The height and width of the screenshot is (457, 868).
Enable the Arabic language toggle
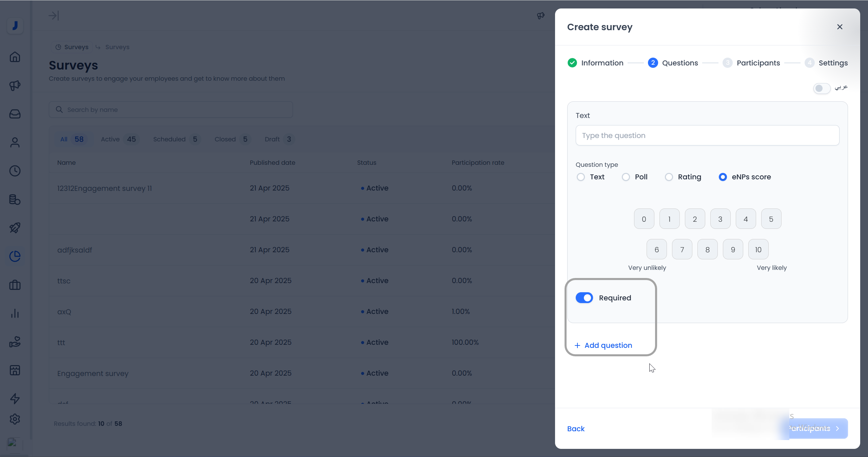pyautogui.click(x=822, y=88)
